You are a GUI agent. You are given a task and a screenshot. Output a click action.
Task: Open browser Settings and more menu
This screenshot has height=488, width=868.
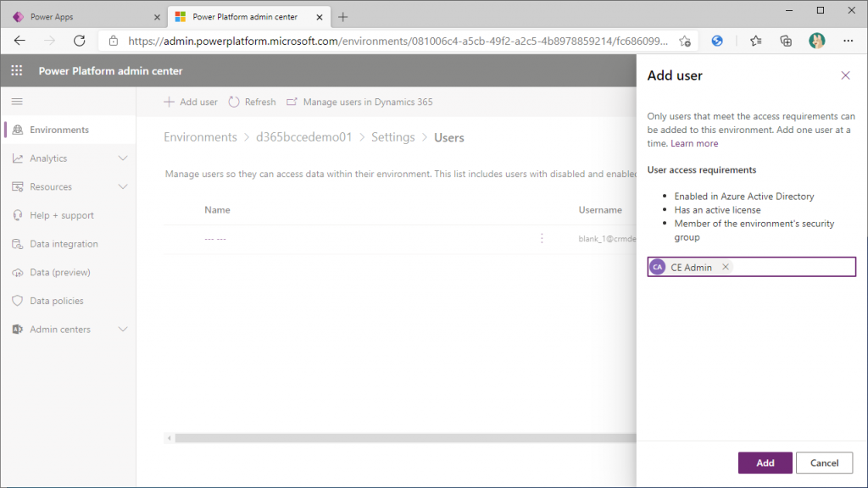(848, 41)
